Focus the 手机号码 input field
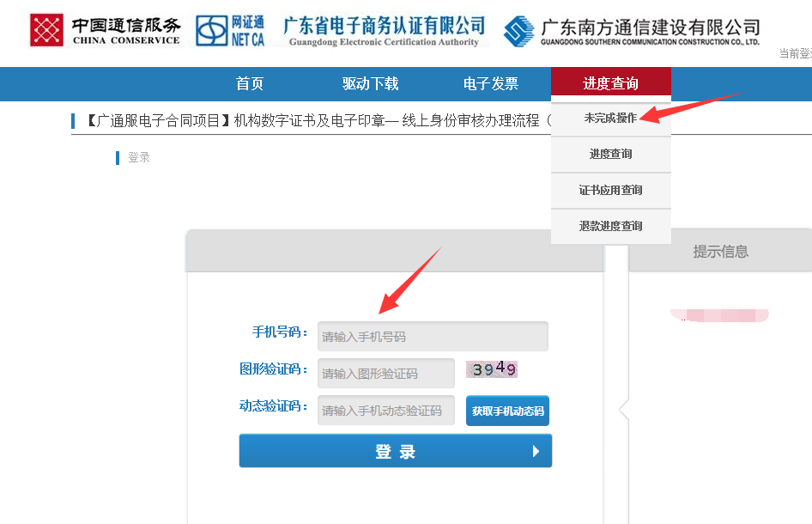The image size is (812, 524). pyautogui.click(x=433, y=337)
